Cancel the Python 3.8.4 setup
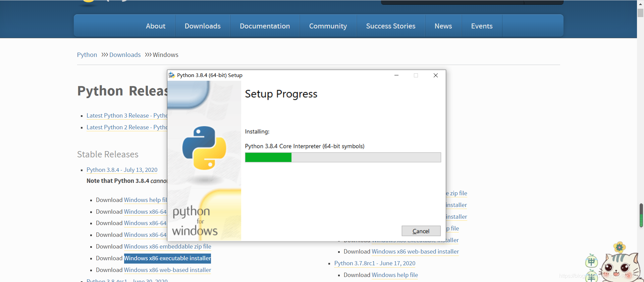 421,231
